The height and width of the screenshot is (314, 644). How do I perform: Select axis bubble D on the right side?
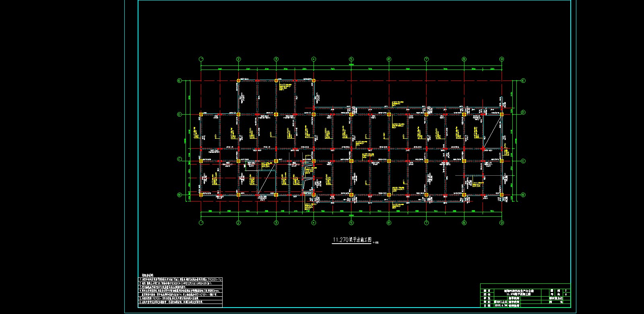point(523,112)
